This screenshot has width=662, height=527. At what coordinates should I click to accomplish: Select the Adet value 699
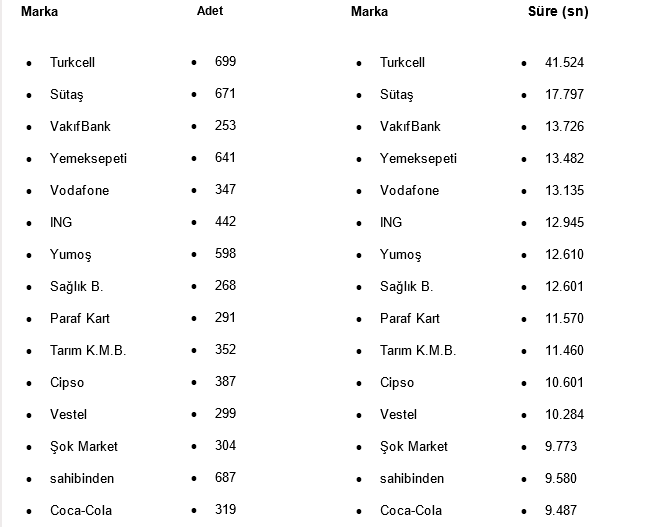[225, 62]
